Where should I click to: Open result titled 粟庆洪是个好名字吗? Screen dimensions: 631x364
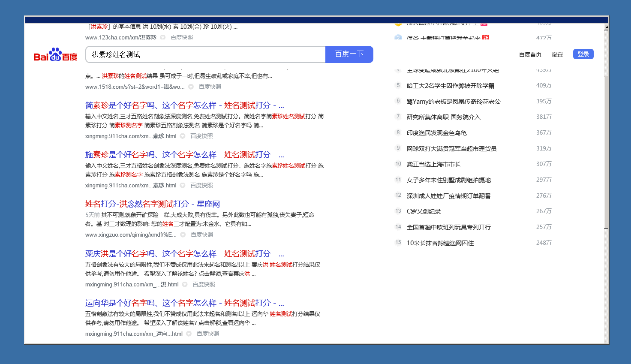pos(184,254)
